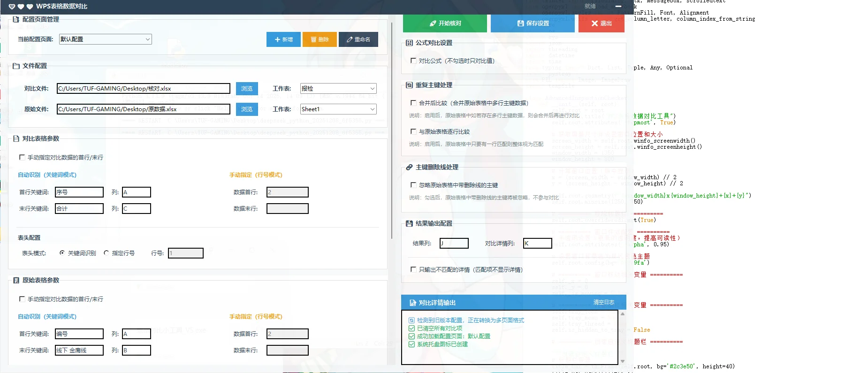Toggle the 只输出不匹配的详情 checkbox

[x=413, y=270]
